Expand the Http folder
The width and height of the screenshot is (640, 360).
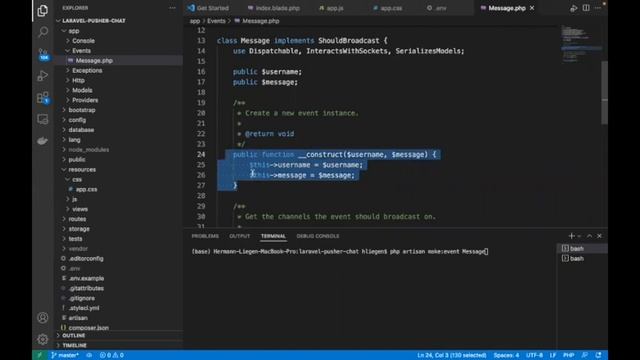click(78, 80)
